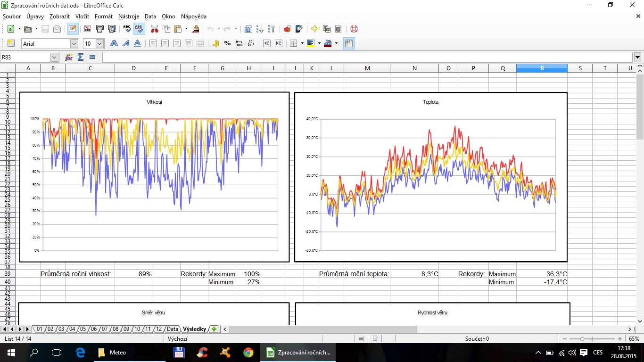Expand the New document type dropdown
This screenshot has height=362, width=644.
click(x=19, y=29)
